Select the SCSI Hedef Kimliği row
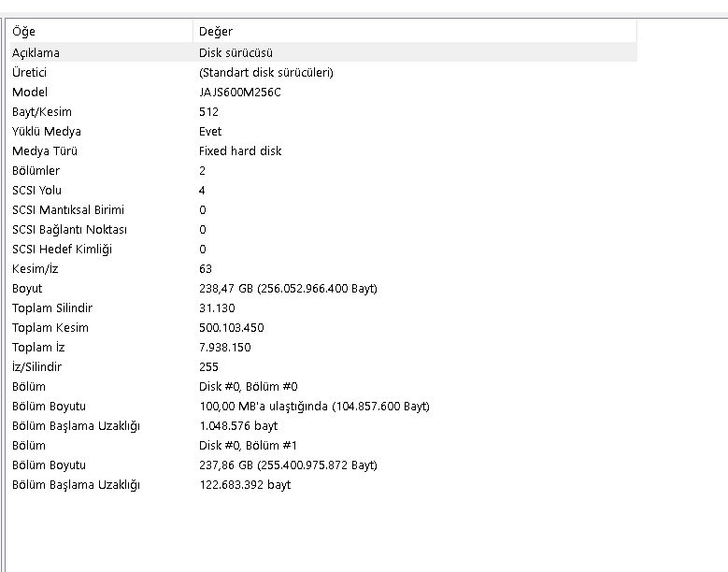Screen dimensions: 728x572 point(323,249)
